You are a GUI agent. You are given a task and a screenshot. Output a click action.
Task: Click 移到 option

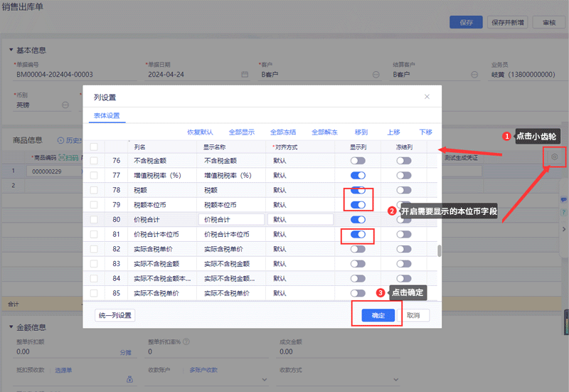(361, 132)
